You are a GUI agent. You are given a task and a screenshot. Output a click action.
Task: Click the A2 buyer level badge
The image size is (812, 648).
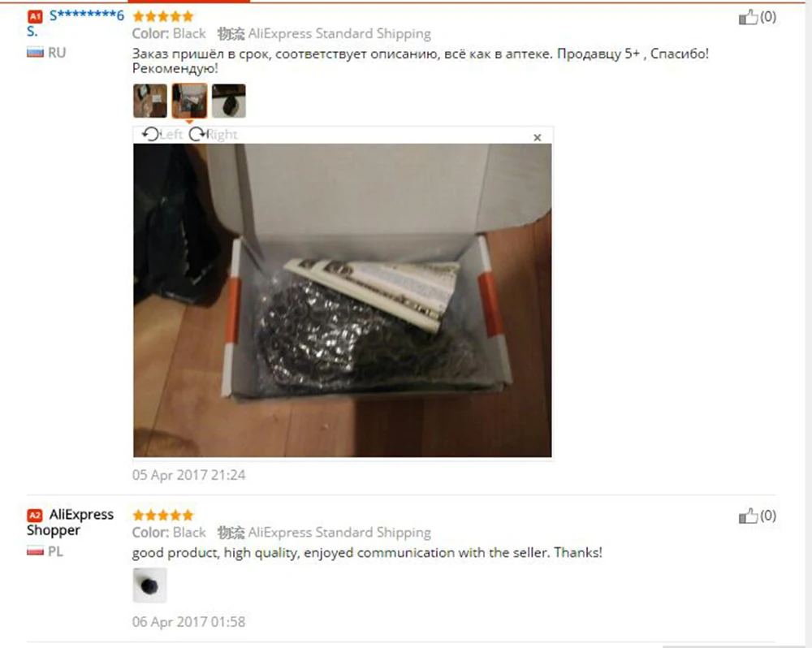(x=35, y=516)
